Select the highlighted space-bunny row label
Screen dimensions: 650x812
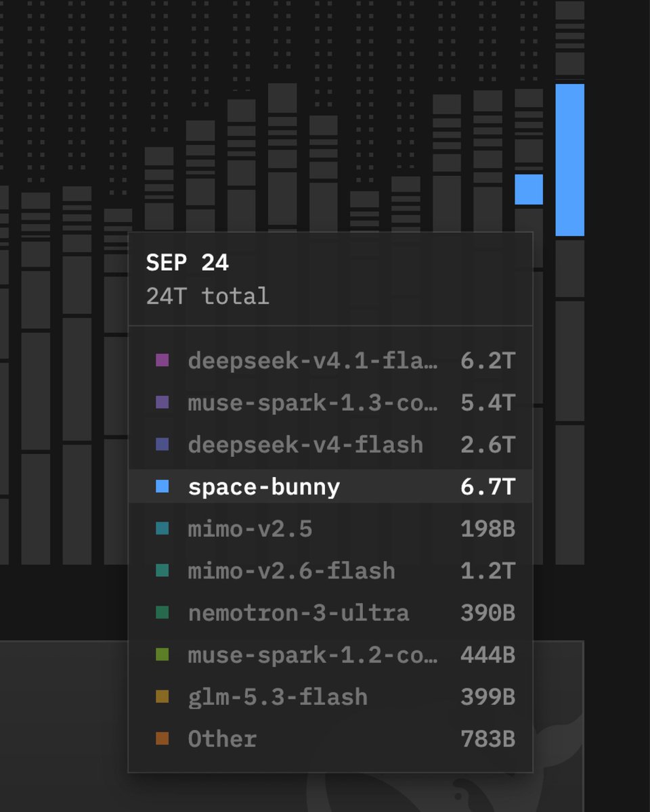(264, 487)
